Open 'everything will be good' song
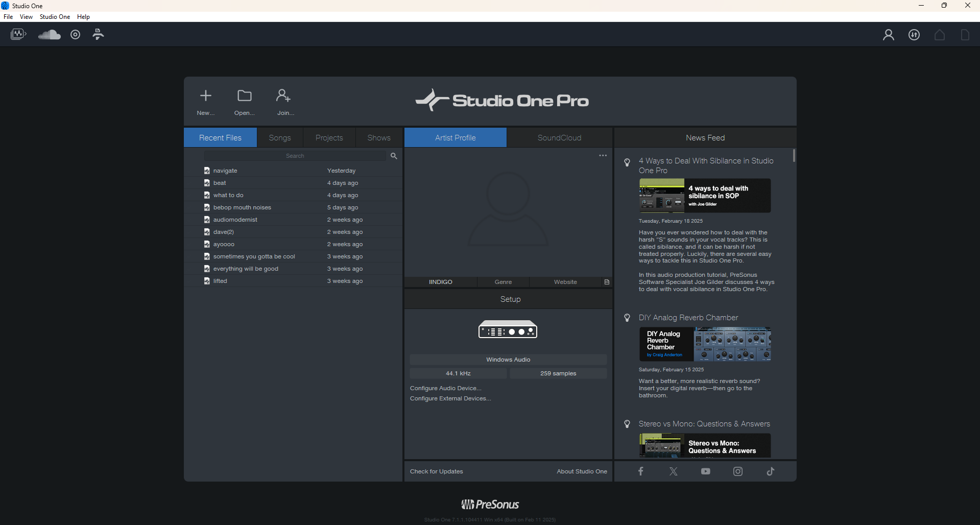980x525 pixels. pyautogui.click(x=293, y=269)
